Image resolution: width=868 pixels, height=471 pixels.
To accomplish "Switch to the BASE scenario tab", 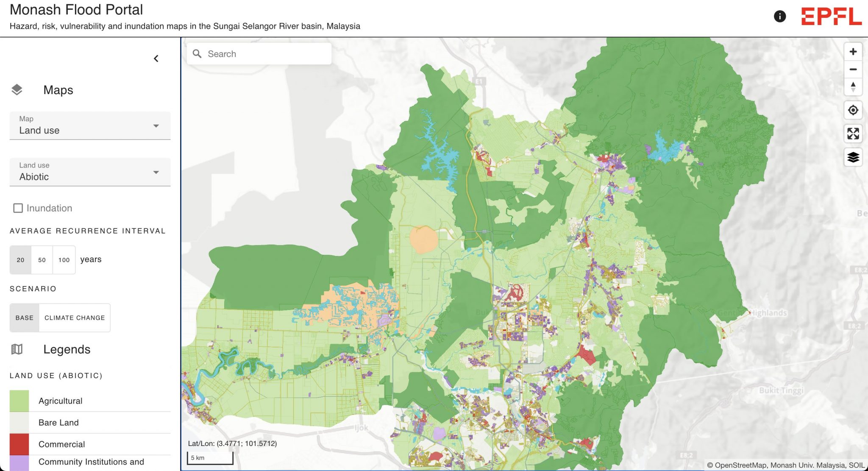I will pos(24,317).
